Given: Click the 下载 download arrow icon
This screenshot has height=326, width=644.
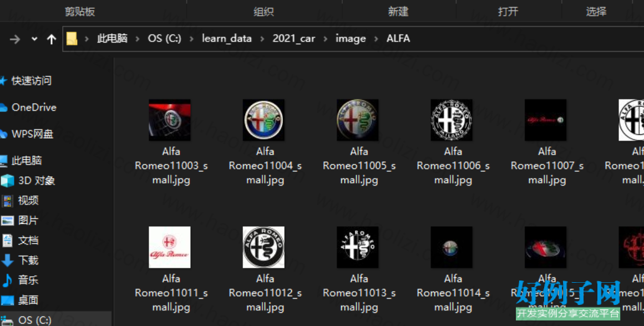Looking at the screenshot, I should [x=7, y=261].
